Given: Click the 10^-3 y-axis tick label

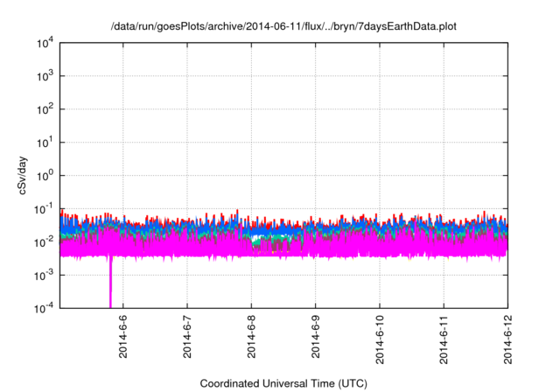Looking at the screenshot, I should point(44,275).
